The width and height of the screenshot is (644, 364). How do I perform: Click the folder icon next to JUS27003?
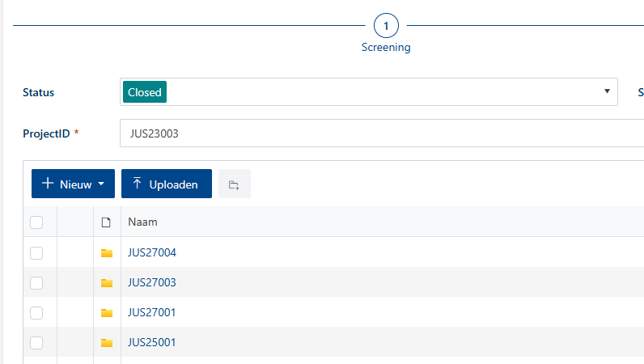pos(107,283)
